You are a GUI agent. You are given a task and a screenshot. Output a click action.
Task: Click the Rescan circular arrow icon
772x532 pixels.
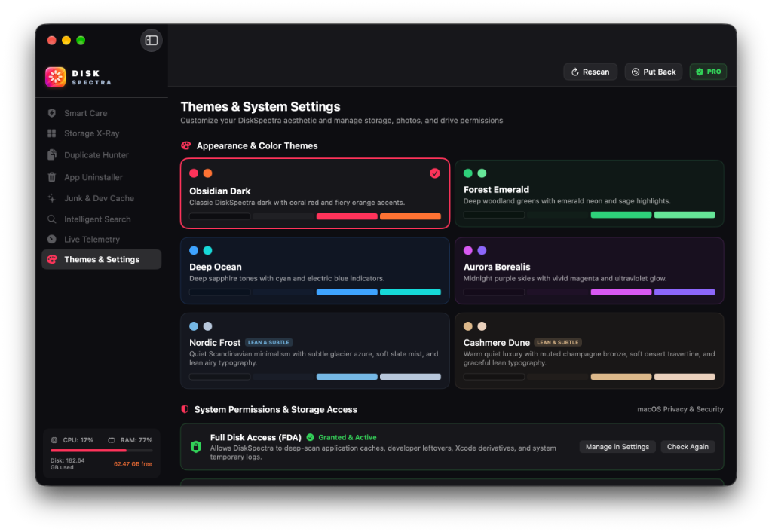coord(574,72)
